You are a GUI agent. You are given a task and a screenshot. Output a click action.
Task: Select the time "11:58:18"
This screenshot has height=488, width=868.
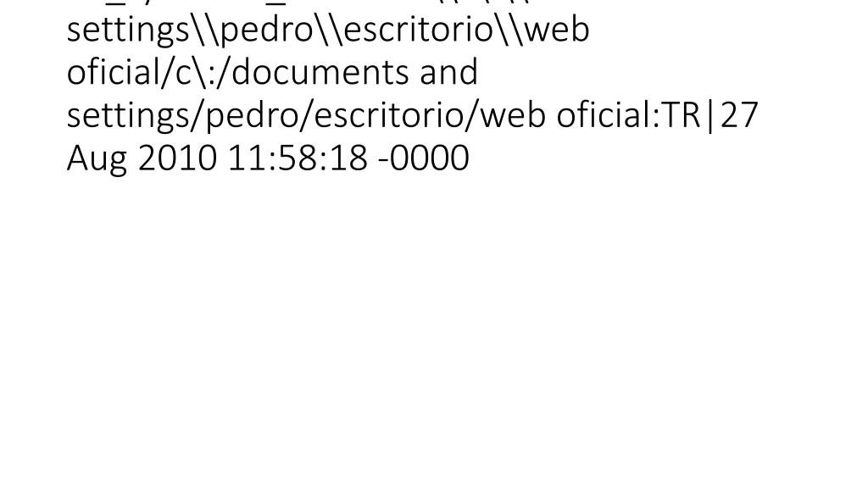298,157
